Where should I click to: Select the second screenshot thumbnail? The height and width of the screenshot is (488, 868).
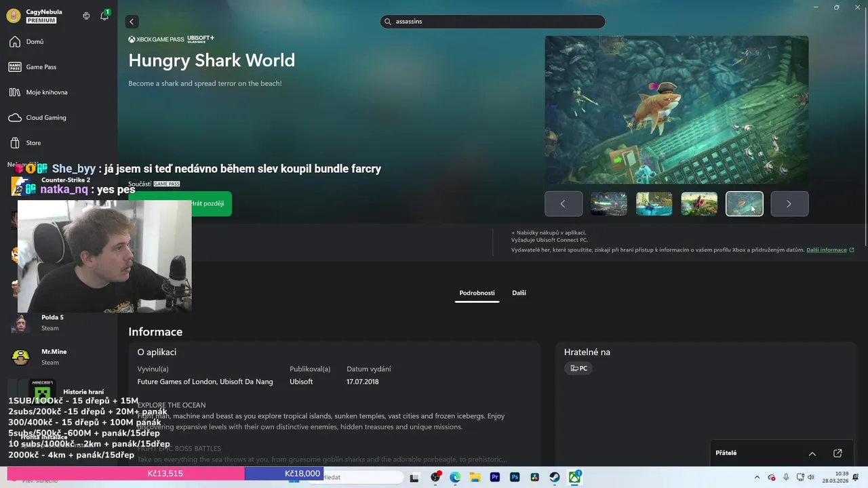(x=654, y=203)
